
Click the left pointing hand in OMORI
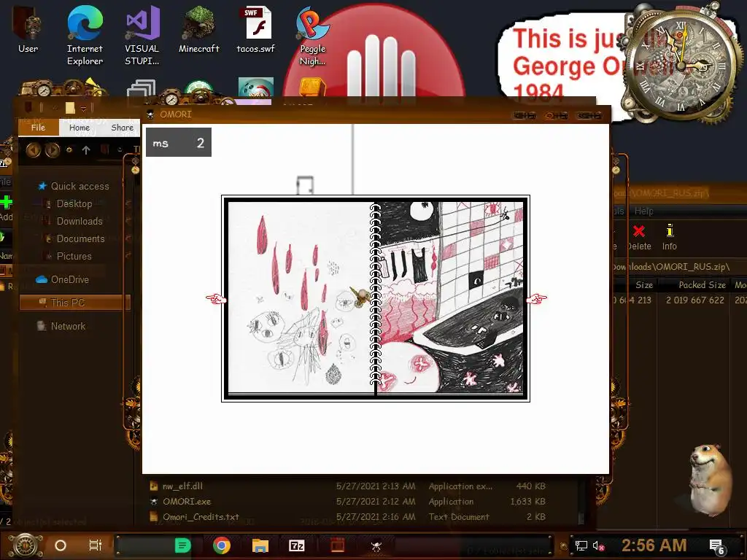click(x=216, y=298)
